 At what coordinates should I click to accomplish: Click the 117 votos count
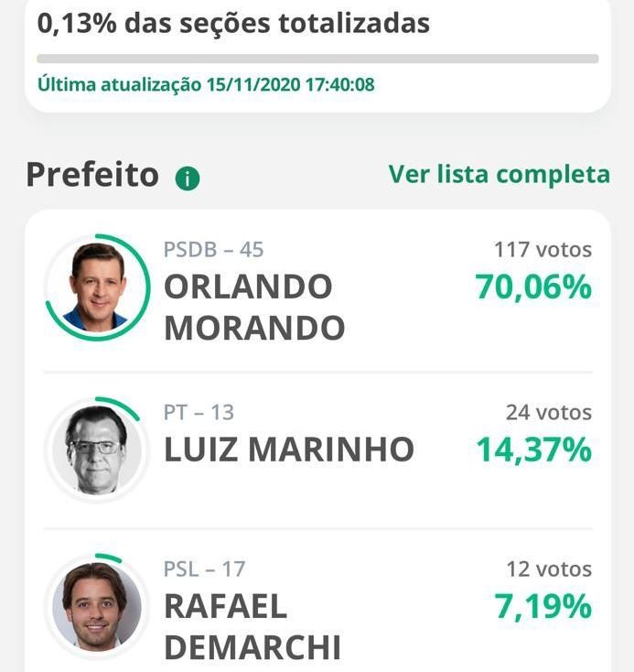[543, 249]
